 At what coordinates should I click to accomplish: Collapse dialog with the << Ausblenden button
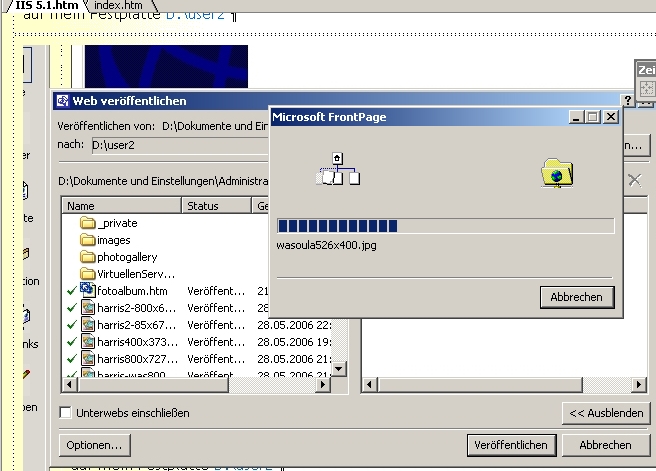click(605, 413)
